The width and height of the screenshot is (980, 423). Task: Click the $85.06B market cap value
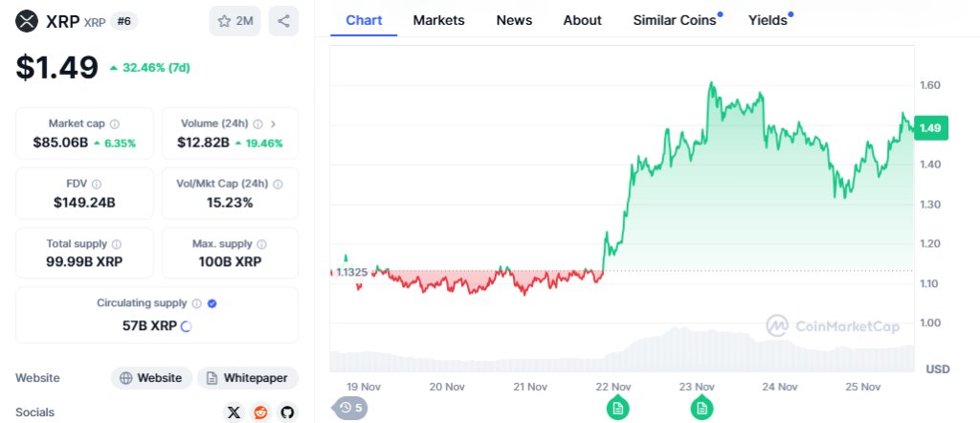pyautogui.click(x=60, y=143)
